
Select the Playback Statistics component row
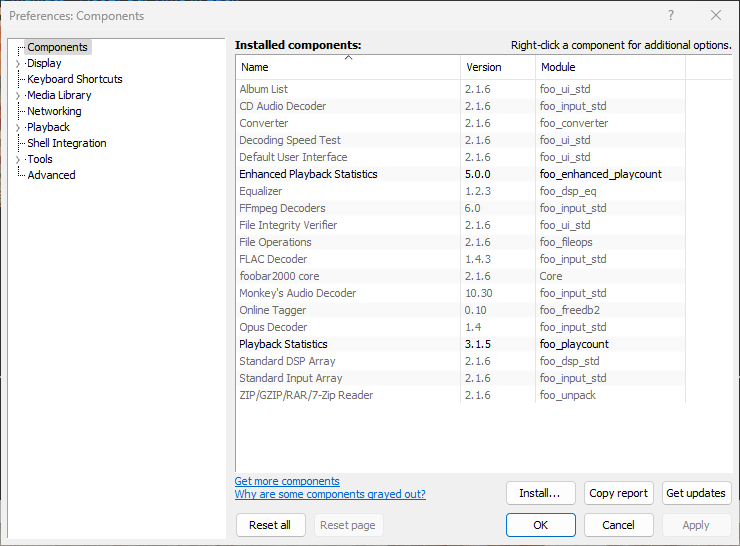click(283, 344)
